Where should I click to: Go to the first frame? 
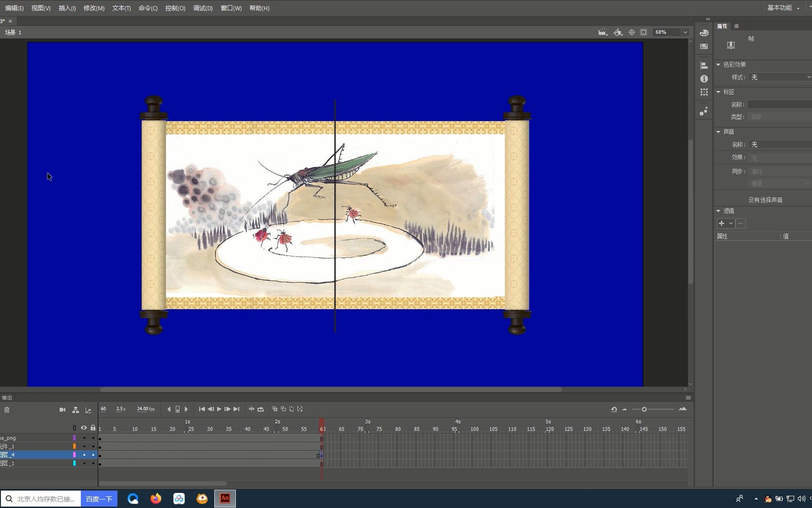[202, 409]
